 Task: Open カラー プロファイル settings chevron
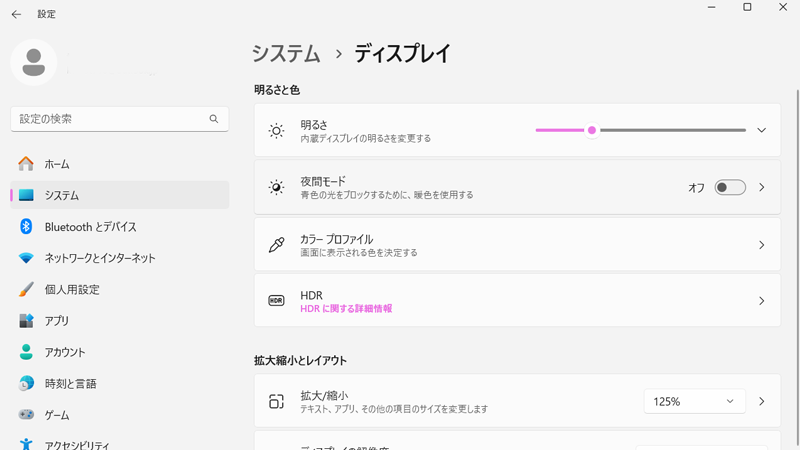761,245
